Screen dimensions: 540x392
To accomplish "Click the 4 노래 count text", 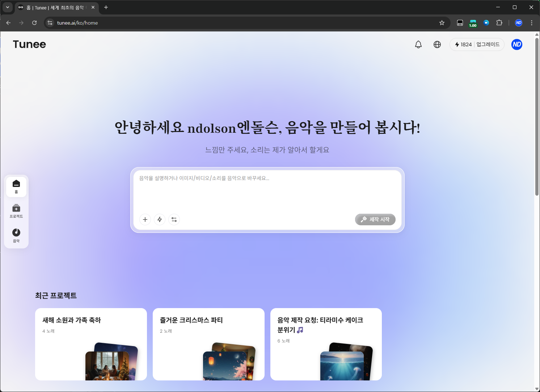I will point(48,331).
